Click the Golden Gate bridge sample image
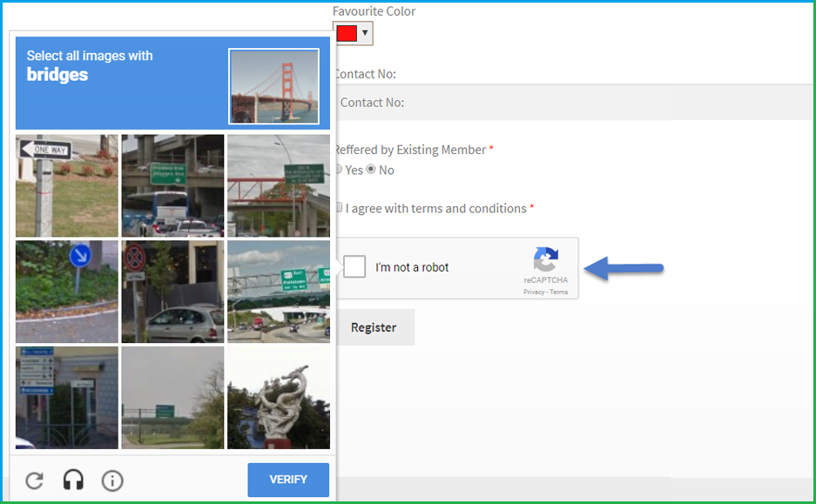 [x=273, y=86]
